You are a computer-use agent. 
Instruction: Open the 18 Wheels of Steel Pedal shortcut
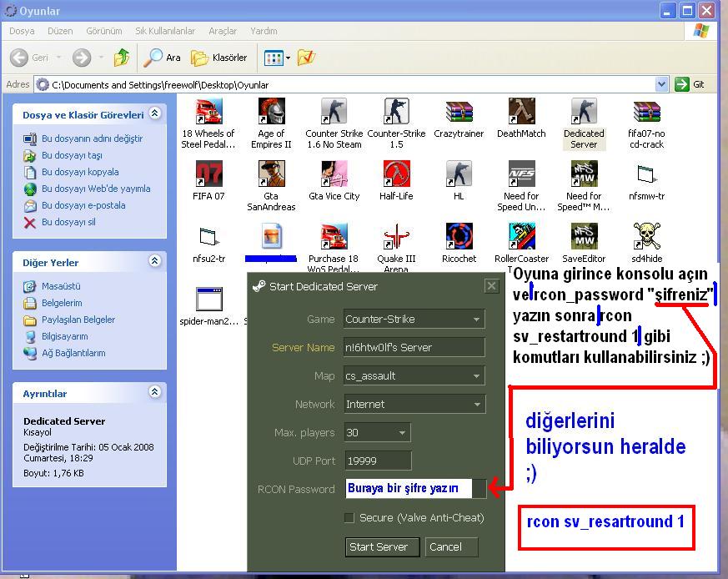click(208, 123)
